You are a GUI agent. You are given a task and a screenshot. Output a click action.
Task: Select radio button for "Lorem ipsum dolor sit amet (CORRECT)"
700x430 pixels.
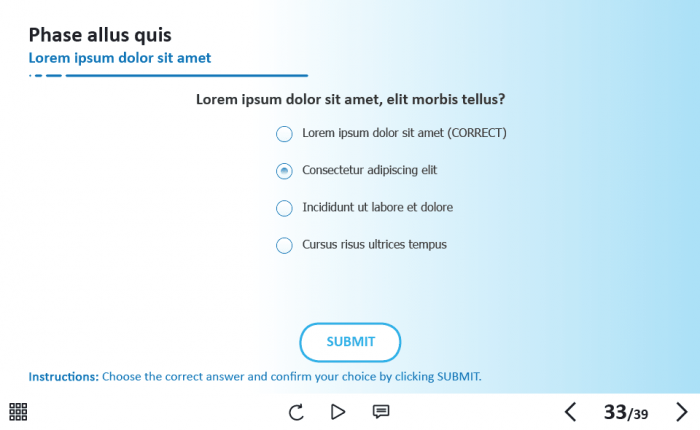[284, 134]
